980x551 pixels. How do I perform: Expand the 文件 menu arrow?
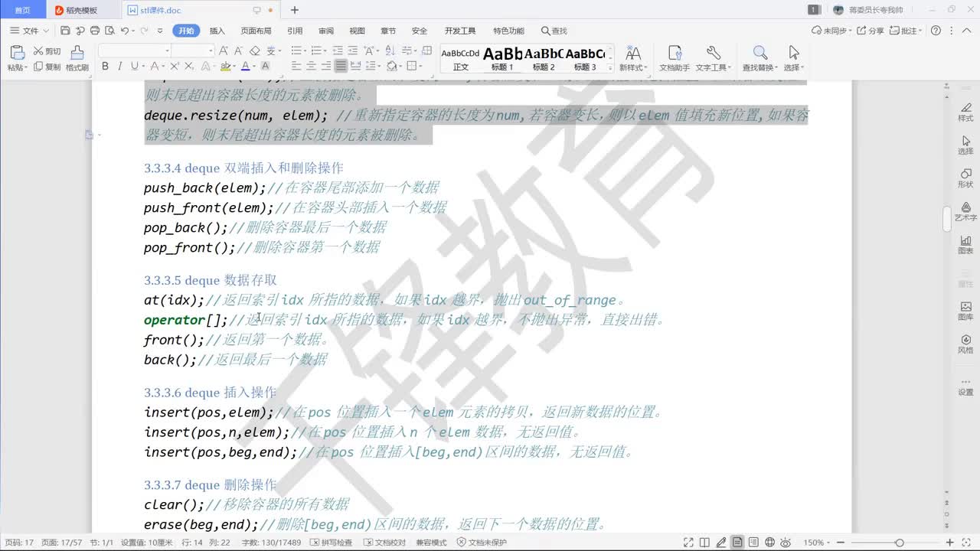click(x=46, y=31)
